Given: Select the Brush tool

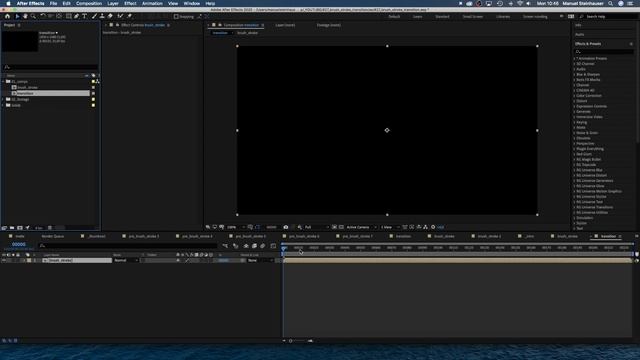Looking at the screenshot, I should coord(94,16).
